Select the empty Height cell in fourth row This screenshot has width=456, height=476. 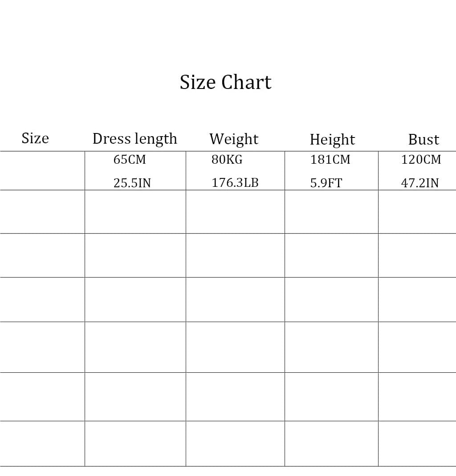tap(331, 300)
